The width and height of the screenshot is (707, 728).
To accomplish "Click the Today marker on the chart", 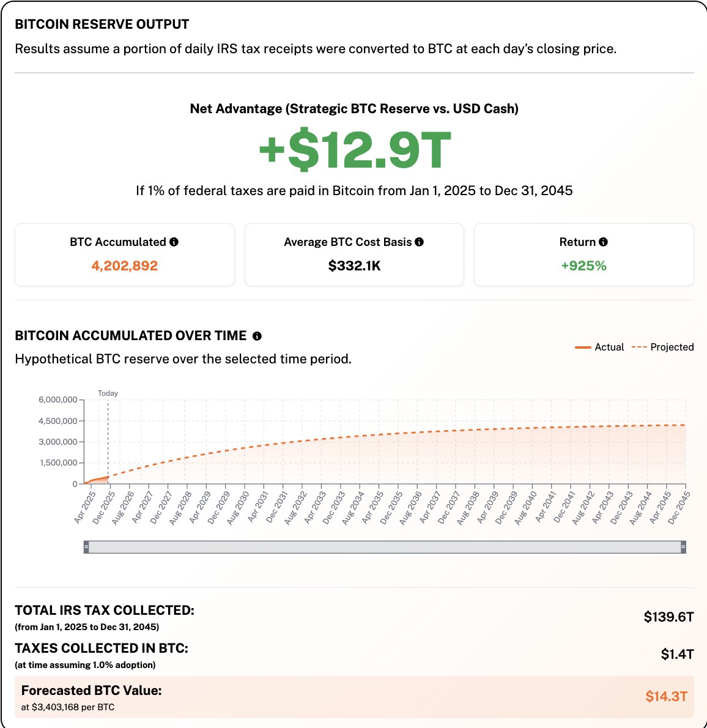I will (x=108, y=393).
